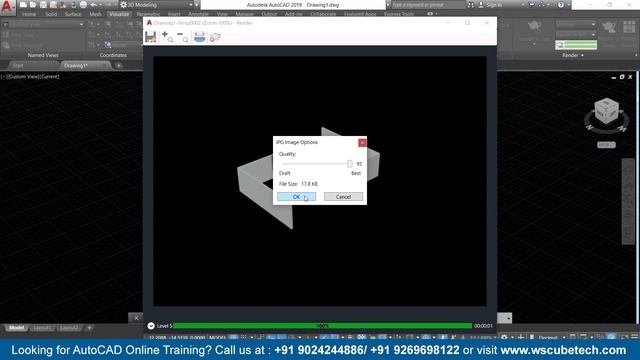This screenshot has width=640, height=360.
Task: Open the Mesh ribbon tab
Action: tap(95, 14)
